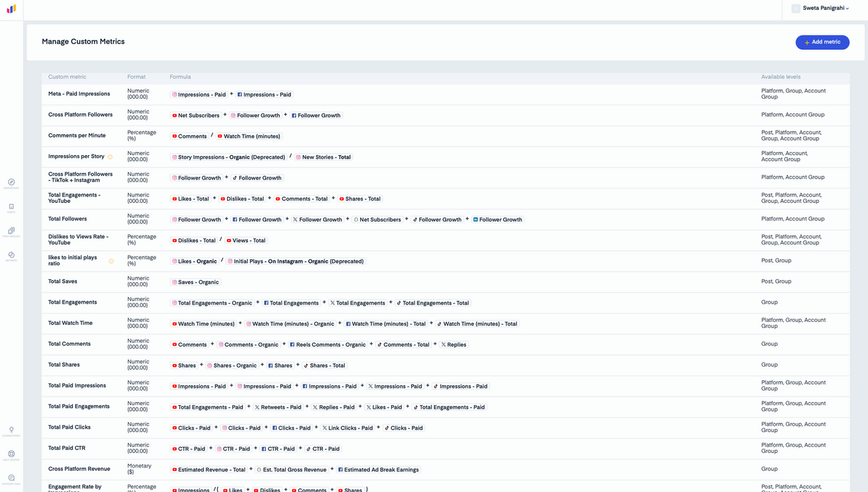Screen dimensions: 868x492
Task: Select Cross Platform Followers - TikTok + Instagram metric
Action: point(81,177)
